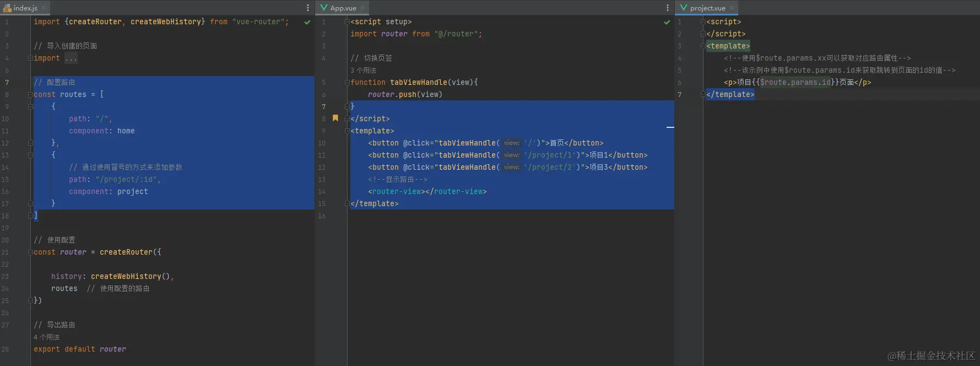Click '首页</button>' text in App.vue
This screenshot has height=366, width=980.
tap(576, 143)
